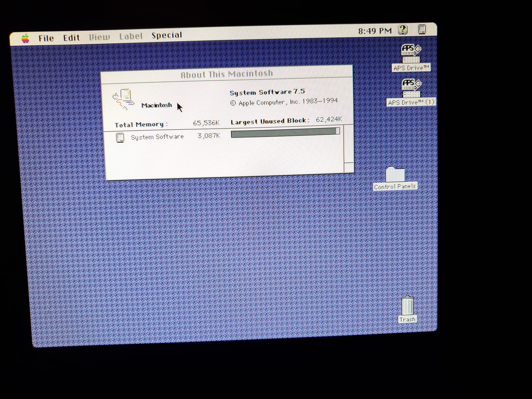The width and height of the screenshot is (532, 399).
Task: Select the first APS Drive disk icon
Action: [x=411, y=54]
